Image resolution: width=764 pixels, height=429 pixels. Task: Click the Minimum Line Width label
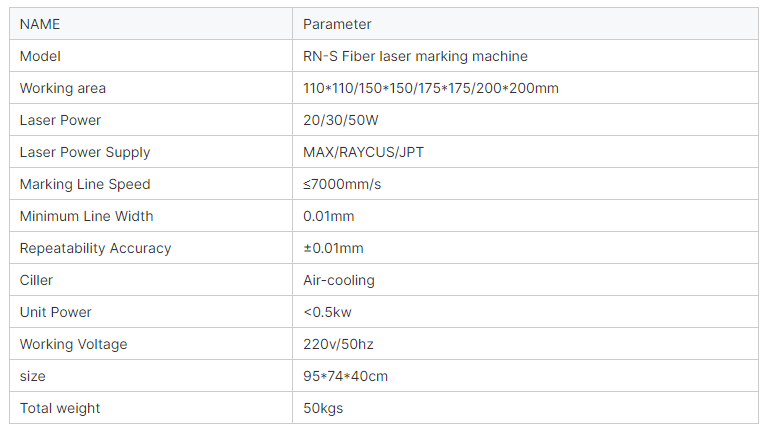(x=86, y=216)
